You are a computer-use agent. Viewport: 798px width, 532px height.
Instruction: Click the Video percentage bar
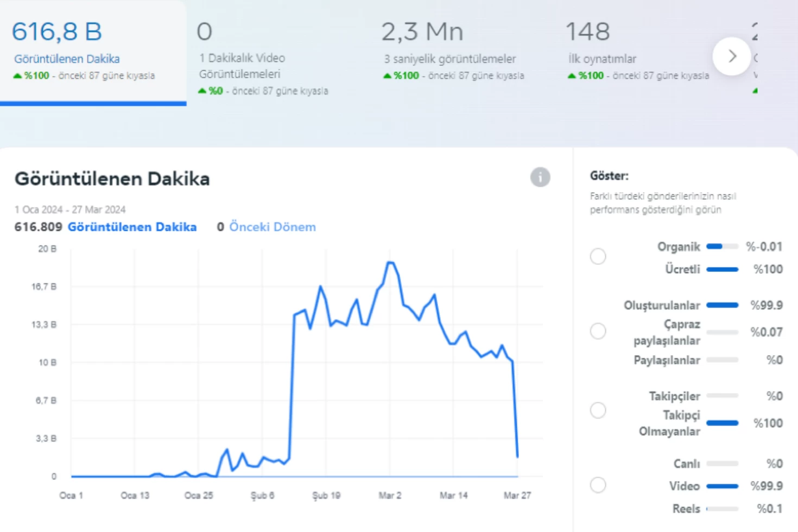[722, 486]
